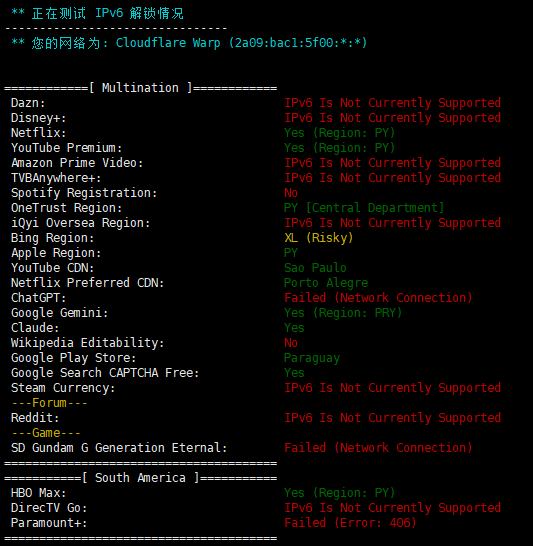Click the 'South America' section header

coord(140,478)
